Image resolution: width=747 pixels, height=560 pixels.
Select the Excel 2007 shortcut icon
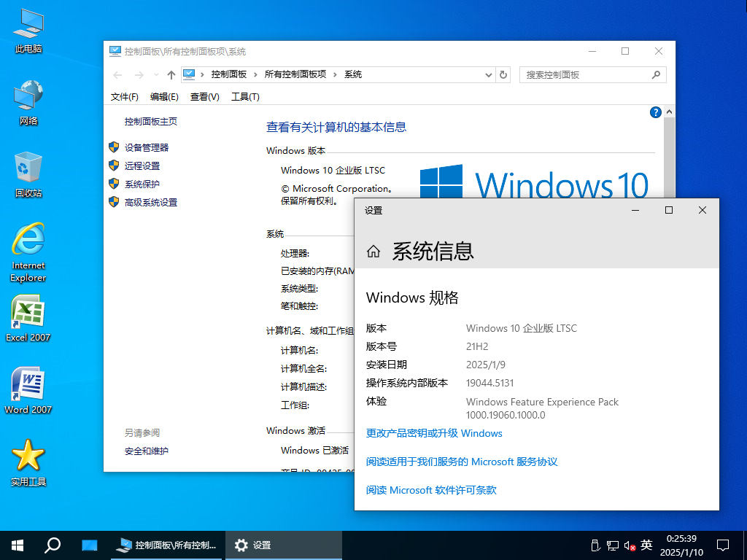(x=28, y=319)
